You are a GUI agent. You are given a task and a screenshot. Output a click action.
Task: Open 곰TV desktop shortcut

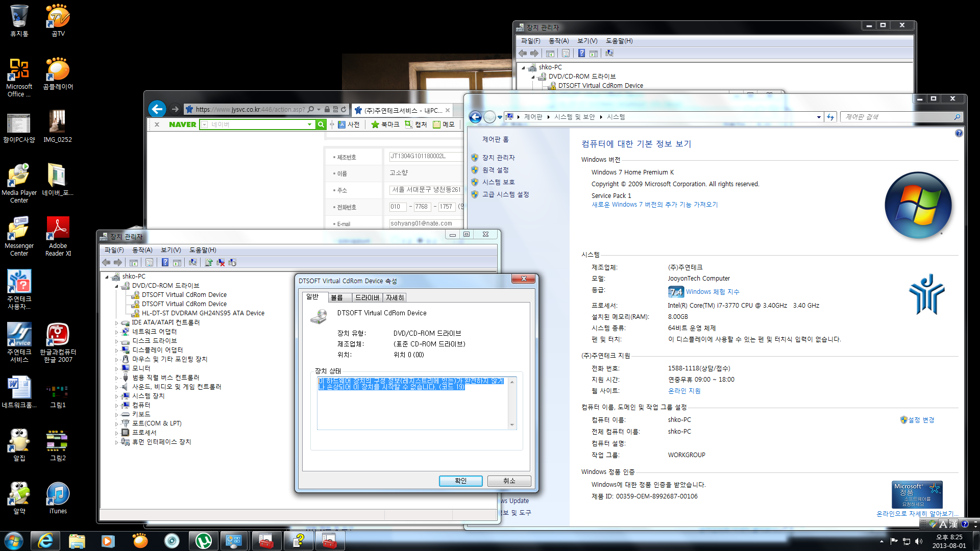click(58, 20)
